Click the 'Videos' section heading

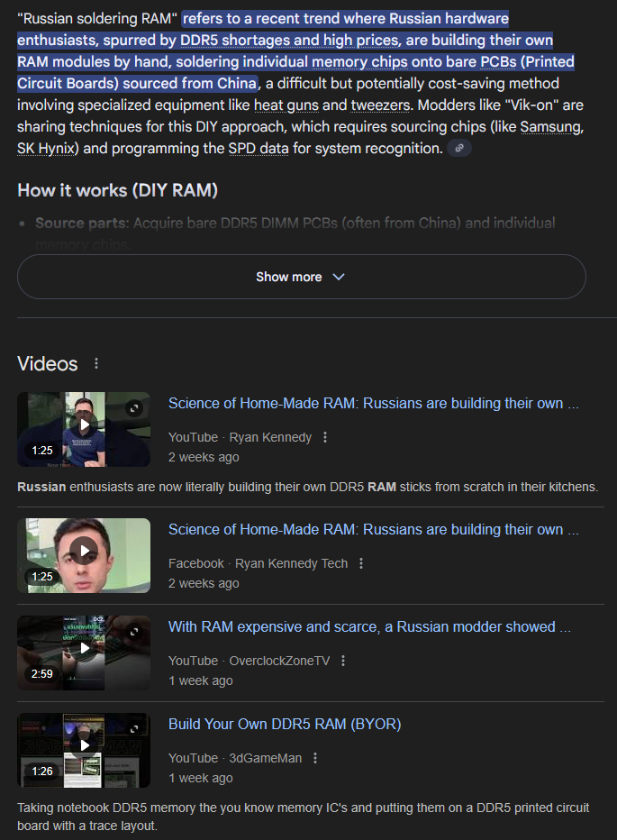point(48,364)
